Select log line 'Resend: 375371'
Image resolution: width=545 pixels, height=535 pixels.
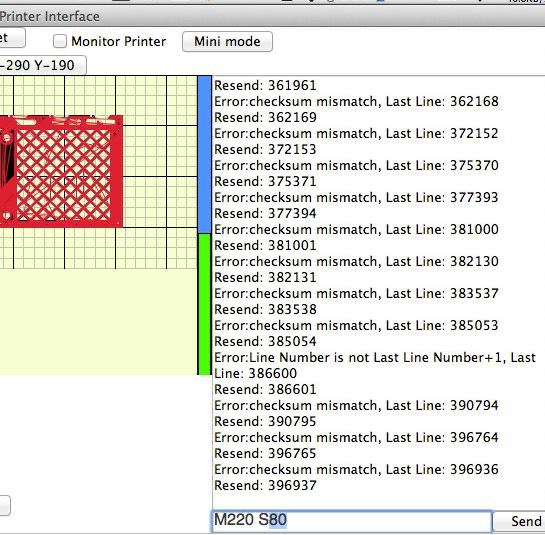coord(265,181)
